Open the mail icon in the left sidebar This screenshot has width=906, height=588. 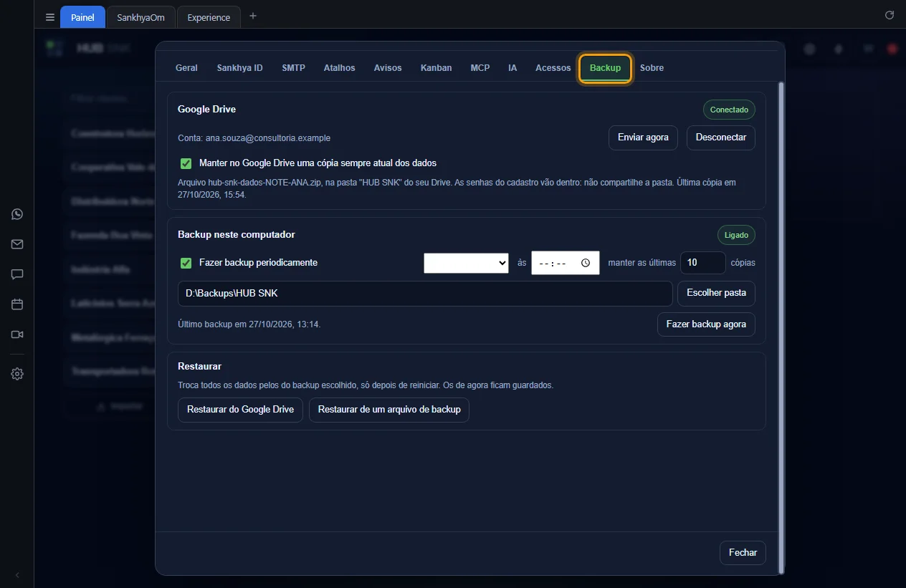click(x=17, y=244)
